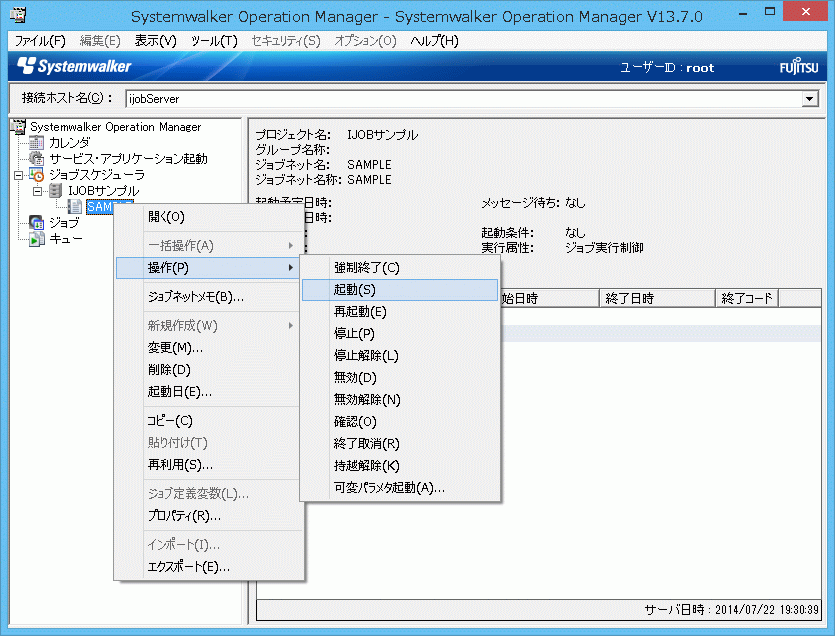Open the セキュリティ(S) menu
The image size is (835, 636).
(x=286, y=41)
